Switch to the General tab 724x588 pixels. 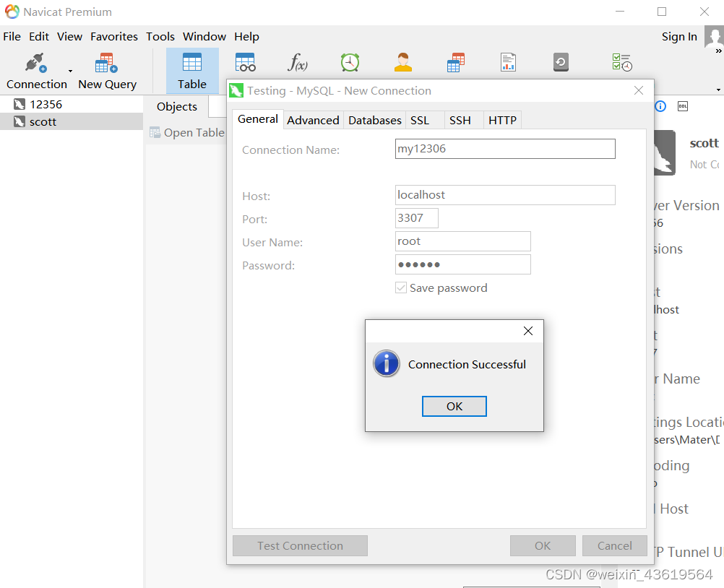pos(258,119)
